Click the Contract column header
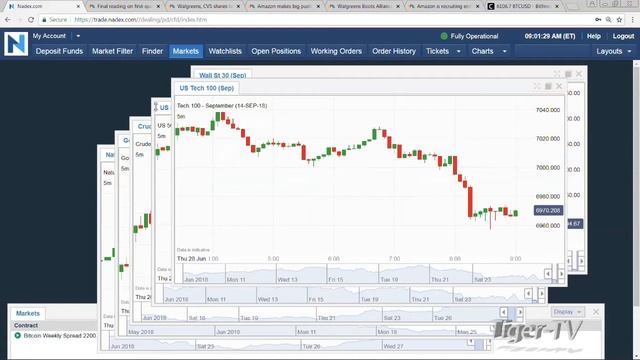This screenshot has width=640, height=360. [26, 325]
